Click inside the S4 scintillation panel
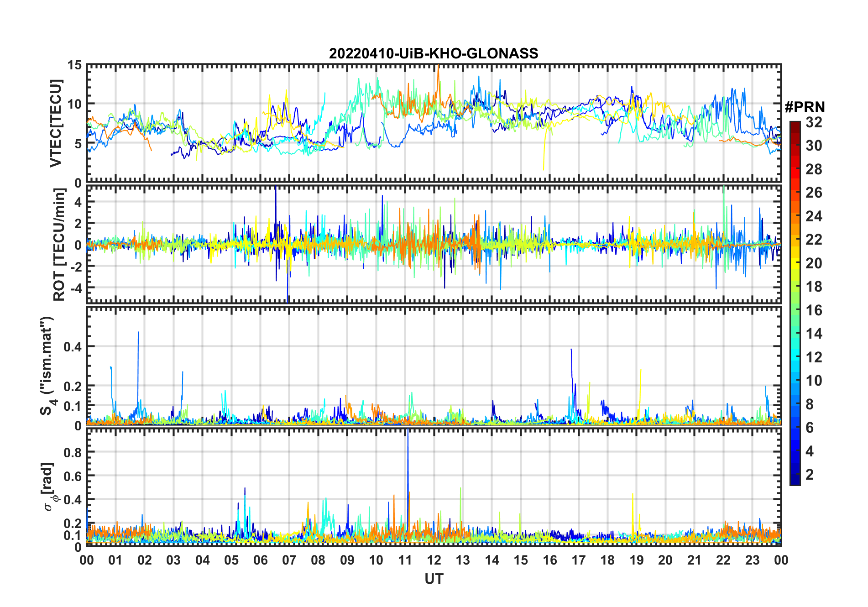Viewport: 868px width, 607px height. 434,366
